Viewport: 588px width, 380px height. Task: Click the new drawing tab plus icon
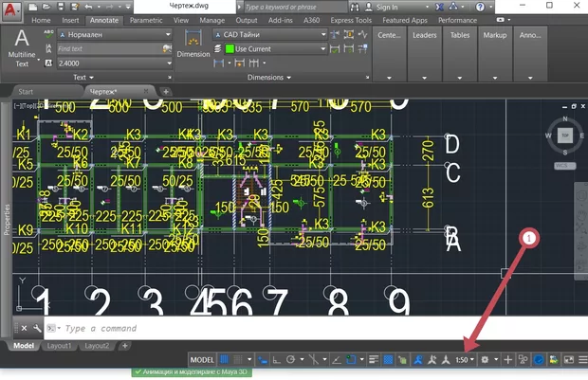point(166,91)
